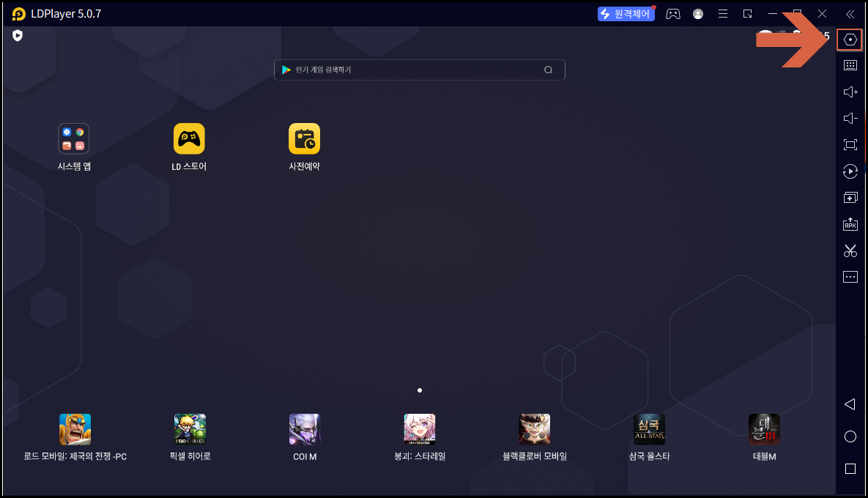Open the keyboard mapping tool
The width and height of the screenshot is (868, 498).
(850, 65)
